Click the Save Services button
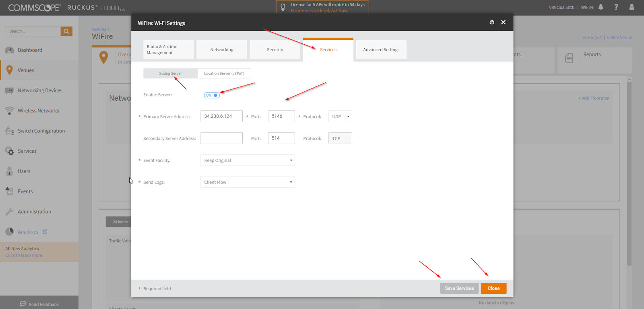The width and height of the screenshot is (644, 309). (459, 288)
